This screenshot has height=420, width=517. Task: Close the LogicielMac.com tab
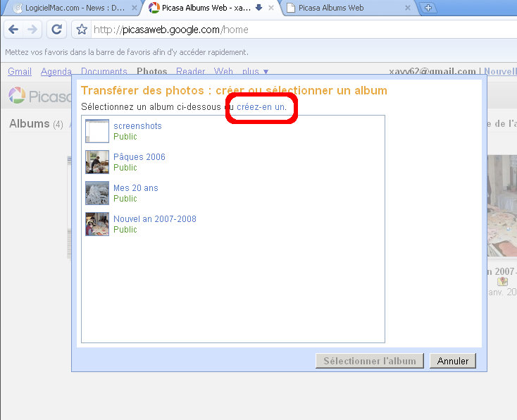[135, 8]
